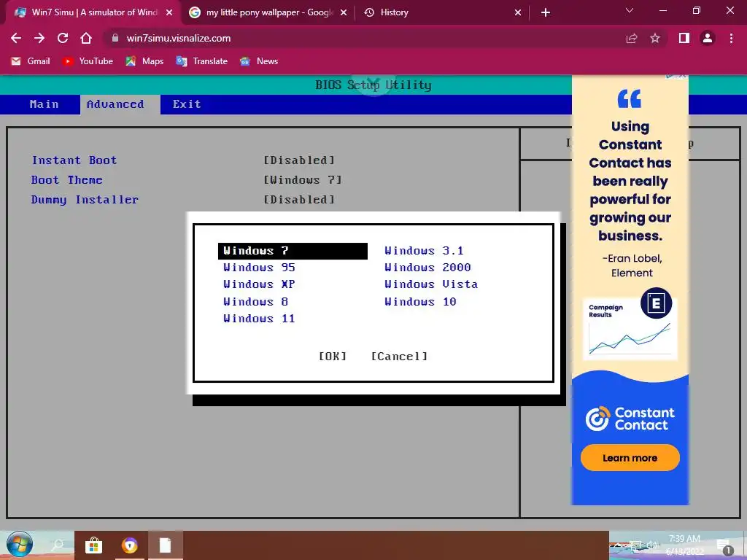Open Microsoft Store from taskbar

(93, 545)
